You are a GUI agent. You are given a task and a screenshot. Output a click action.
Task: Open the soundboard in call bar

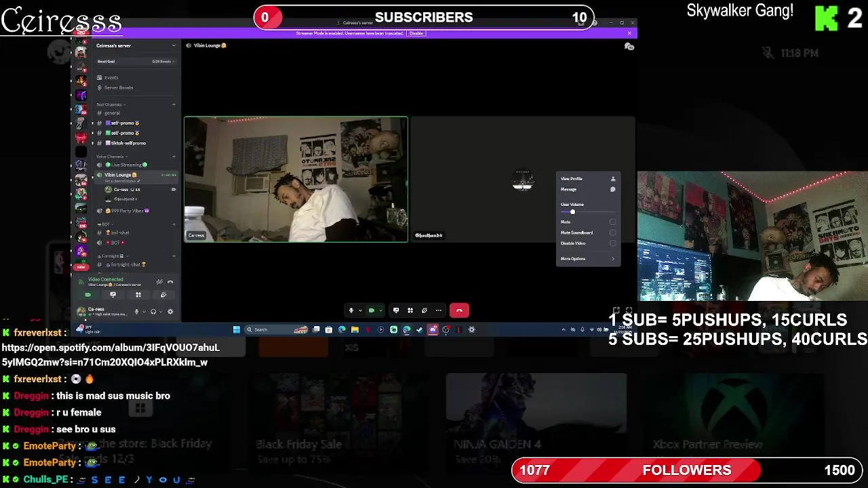(x=425, y=310)
